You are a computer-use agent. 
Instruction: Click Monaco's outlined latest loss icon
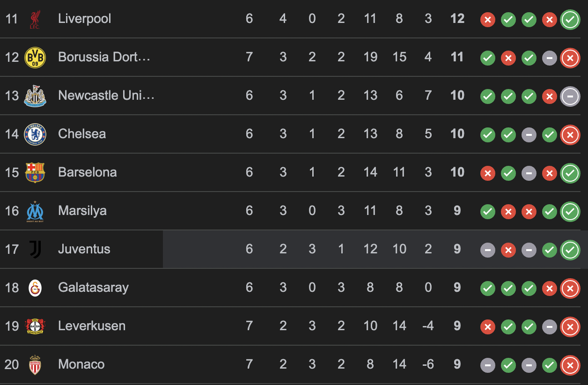570,365
